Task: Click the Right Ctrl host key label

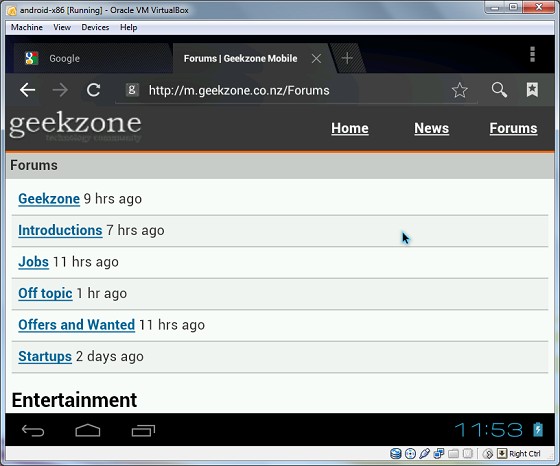Action: pyautogui.click(x=525, y=454)
